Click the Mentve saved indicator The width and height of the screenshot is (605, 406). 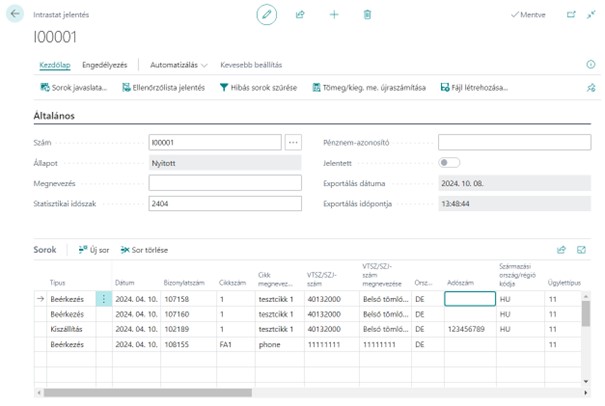point(528,15)
